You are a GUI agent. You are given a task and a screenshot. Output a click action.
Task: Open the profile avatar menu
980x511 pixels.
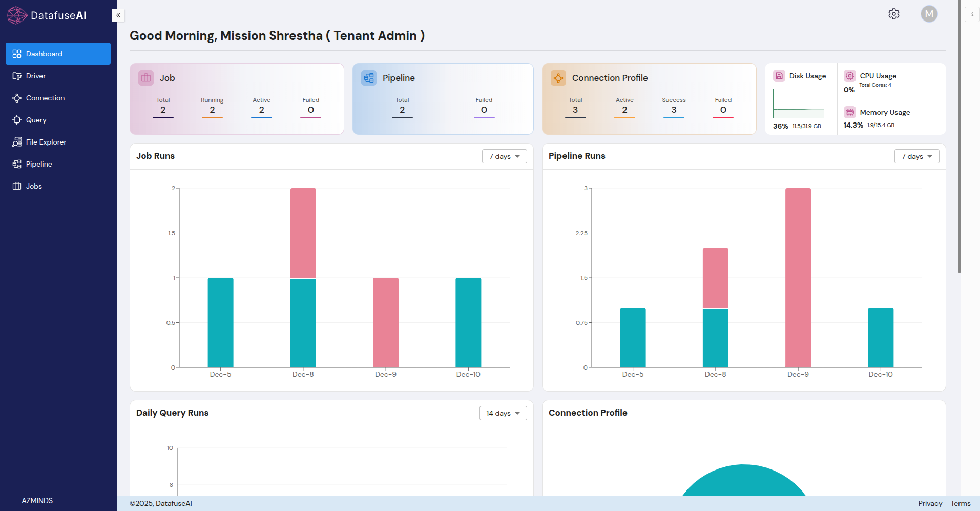(x=929, y=14)
